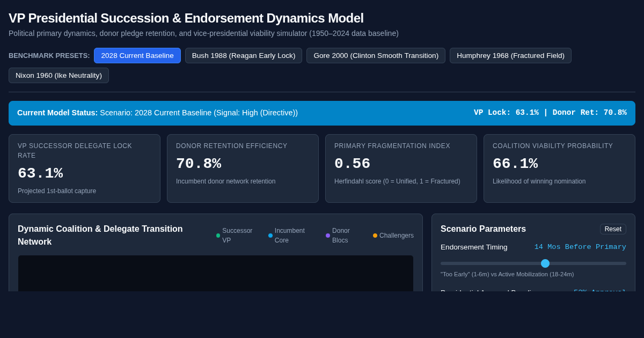Image resolution: width=644 pixels, height=338 pixels.
Task: Select the 2028 Current Baseline preset
Action: point(137,56)
